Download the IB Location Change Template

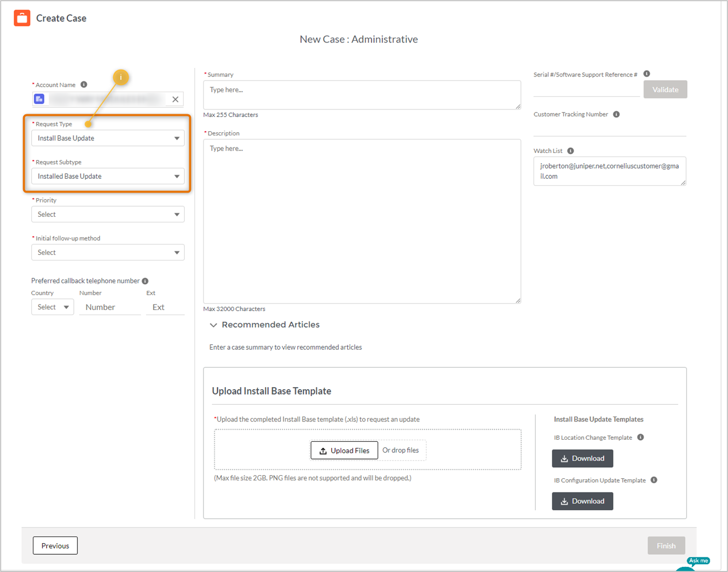582,458
